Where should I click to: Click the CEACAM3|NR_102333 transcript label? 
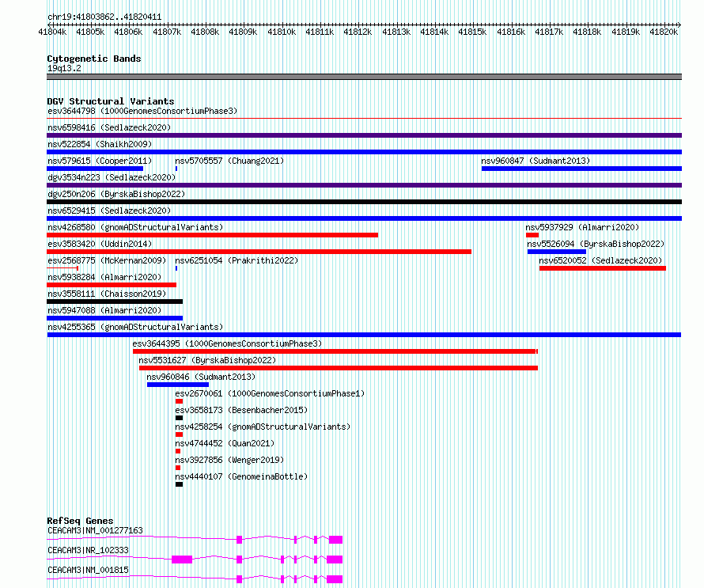click(x=88, y=550)
